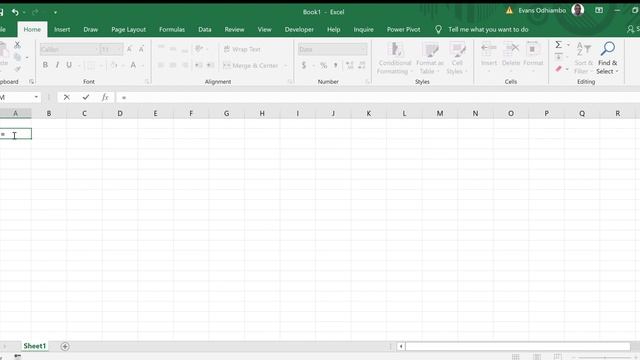This screenshot has height=360, width=640.
Task: Open the Power Pivot tab
Action: (x=403, y=29)
